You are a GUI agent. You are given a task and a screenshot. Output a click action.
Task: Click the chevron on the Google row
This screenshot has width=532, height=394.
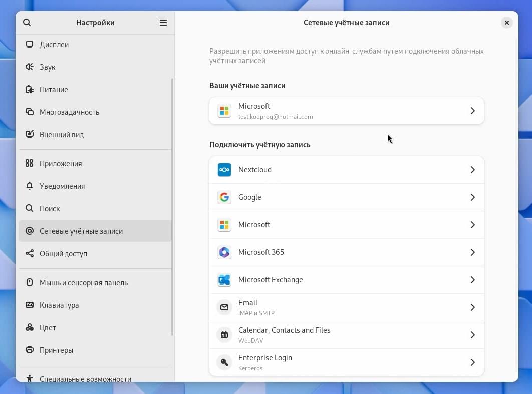(472, 197)
